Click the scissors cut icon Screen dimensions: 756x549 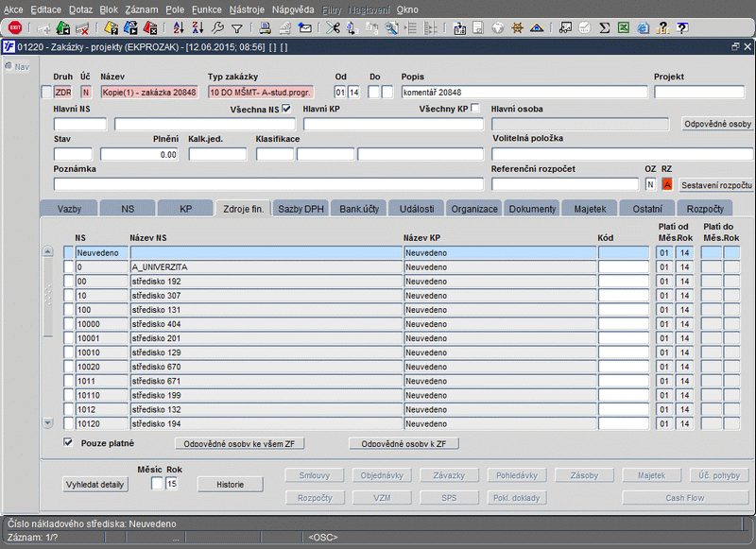pos(332,28)
